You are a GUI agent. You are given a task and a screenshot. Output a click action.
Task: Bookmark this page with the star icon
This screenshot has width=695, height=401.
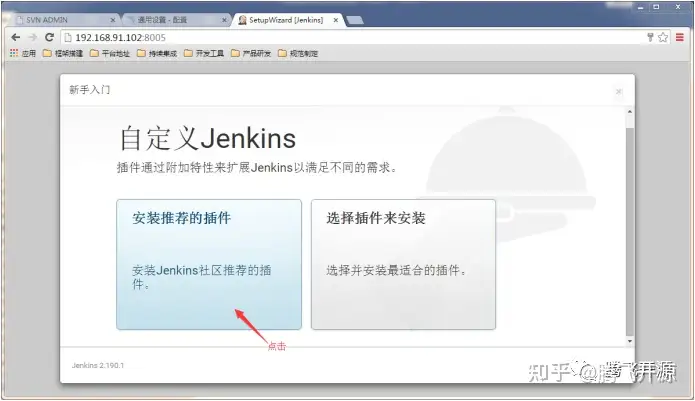click(663, 37)
